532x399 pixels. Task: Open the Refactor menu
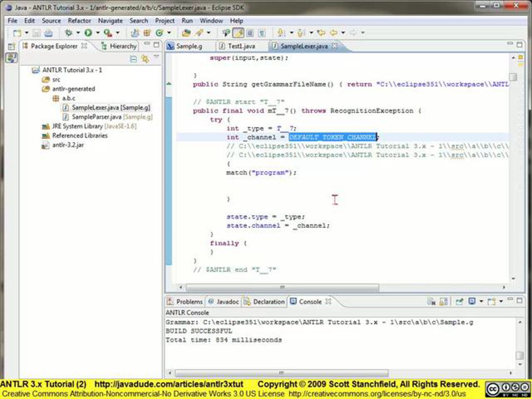click(x=79, y=21)
